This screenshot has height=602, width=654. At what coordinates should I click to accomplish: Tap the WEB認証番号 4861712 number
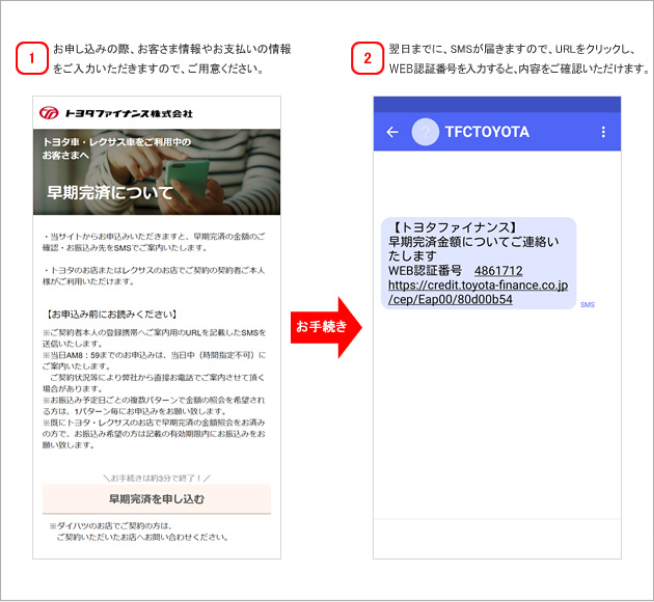coord(498,271)
